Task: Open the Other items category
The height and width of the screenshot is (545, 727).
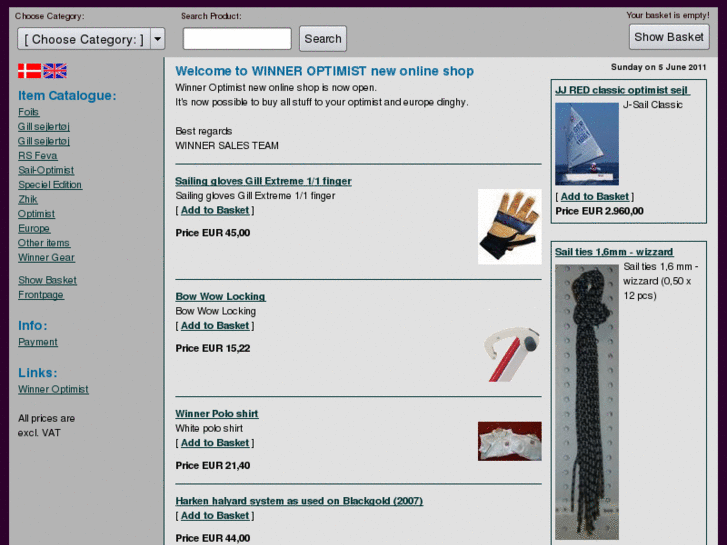Action: coord(44,243)
